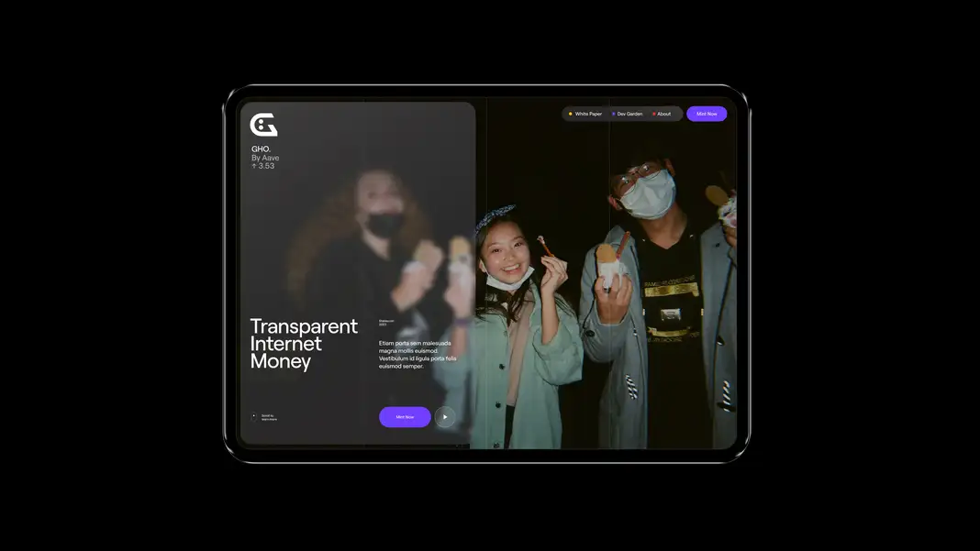
Task: Open the White Paper nav link
Action: [585, 114]
